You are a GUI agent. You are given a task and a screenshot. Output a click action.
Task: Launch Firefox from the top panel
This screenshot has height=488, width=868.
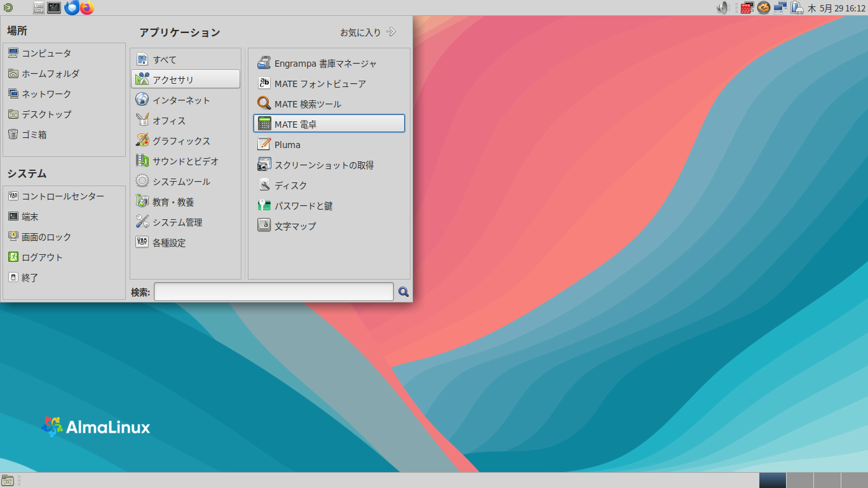86,8
